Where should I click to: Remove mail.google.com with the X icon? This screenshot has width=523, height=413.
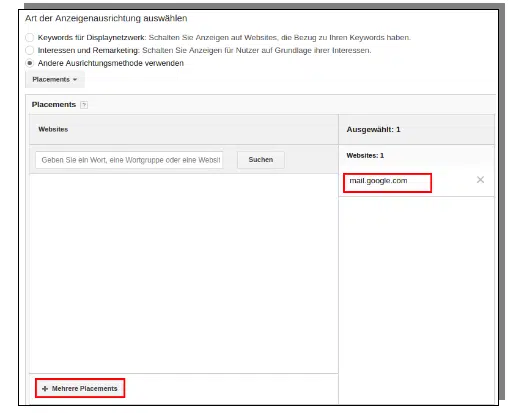click(x=480, y=180)
